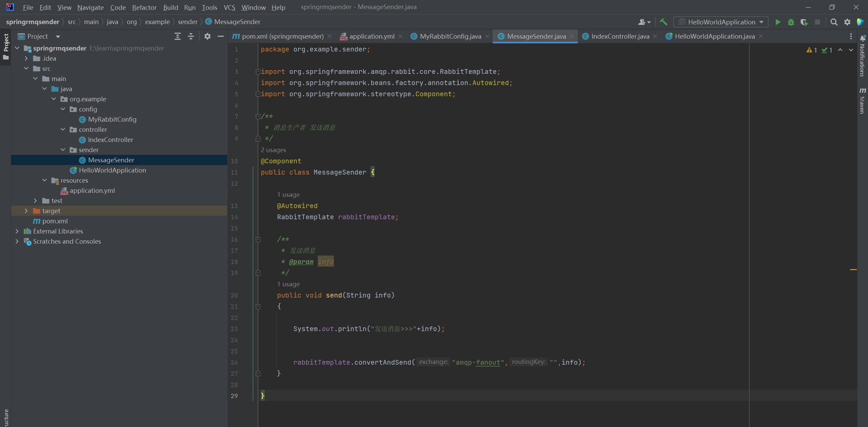Expand External Libraries node

[x=17, y=231]
